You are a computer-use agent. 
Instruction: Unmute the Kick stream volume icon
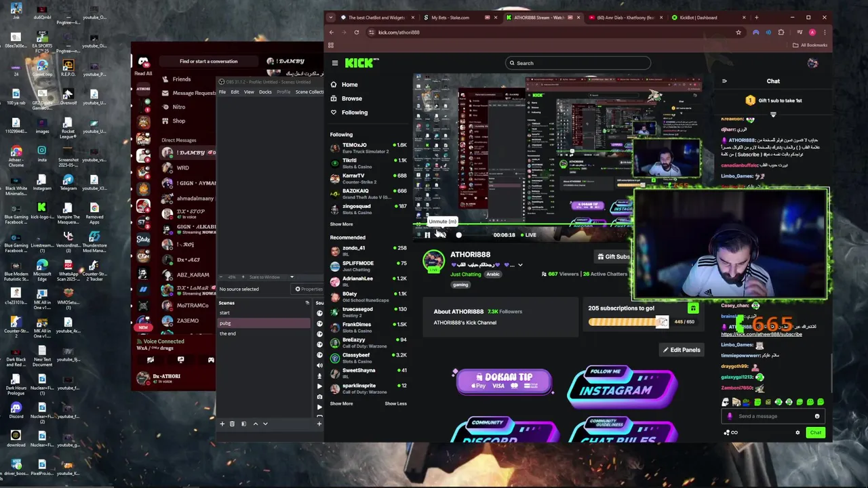point(441,235)
